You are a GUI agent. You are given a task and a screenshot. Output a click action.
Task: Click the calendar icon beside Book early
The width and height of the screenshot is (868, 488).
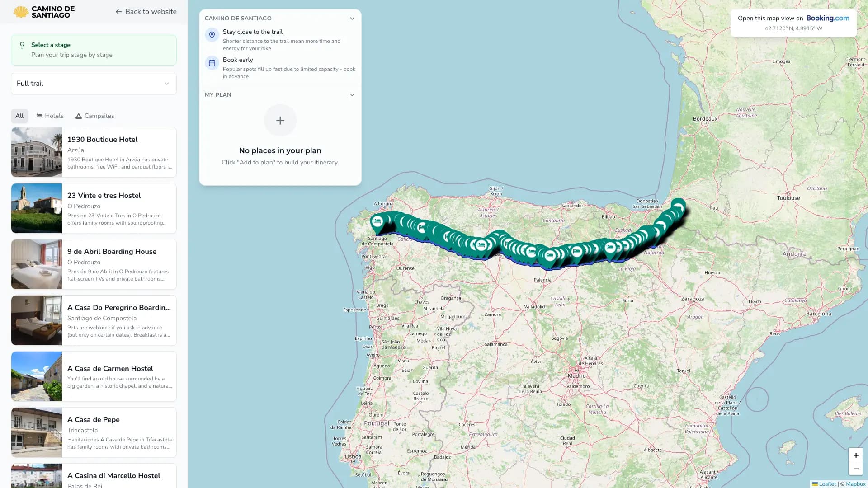coord(212,63)
